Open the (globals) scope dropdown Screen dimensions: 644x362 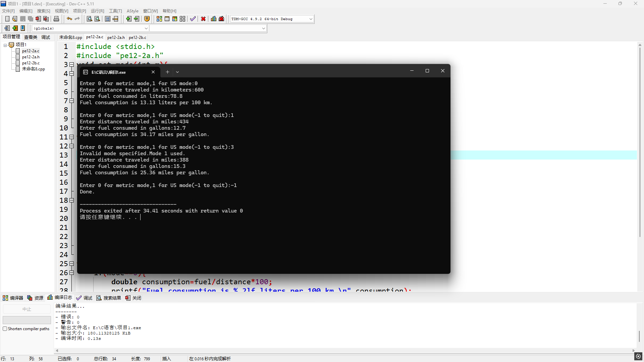[x=146, y=28]
